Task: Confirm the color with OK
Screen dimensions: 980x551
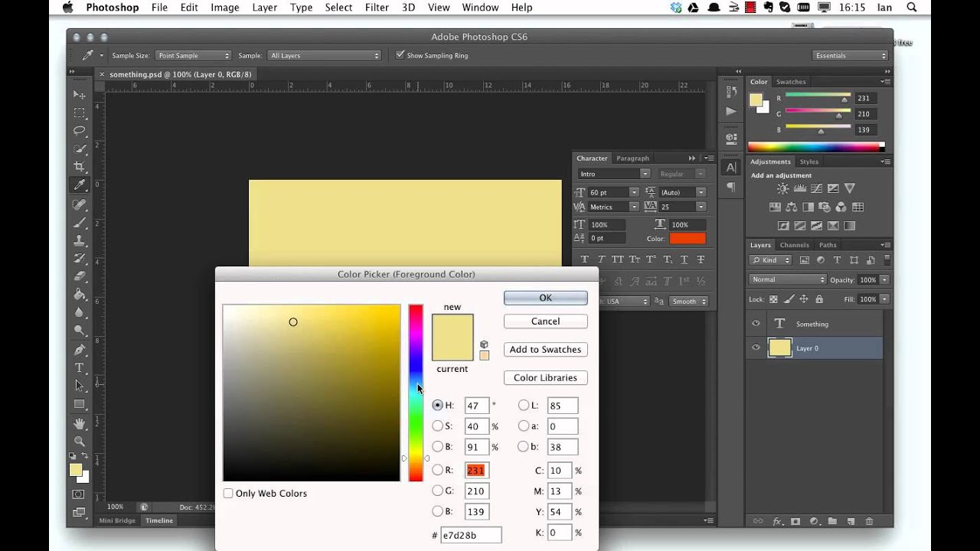Action: pyautogui.click(x=546, y=298)
